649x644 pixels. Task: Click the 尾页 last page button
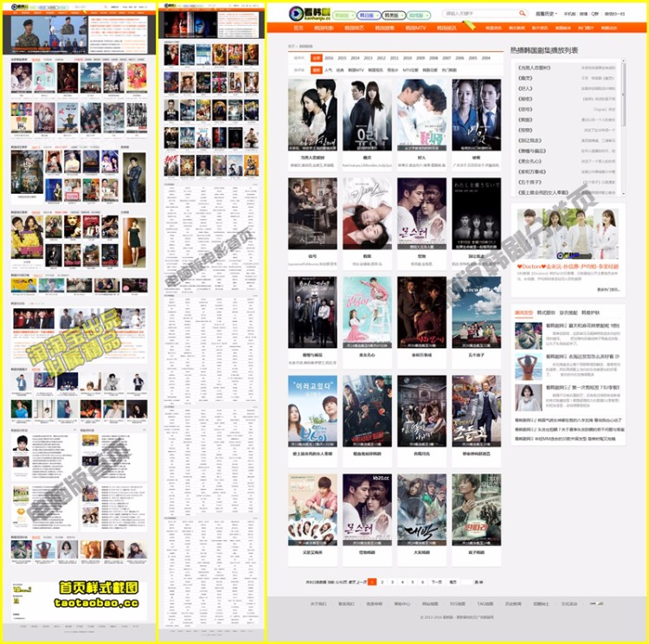(x=453, y=582)
